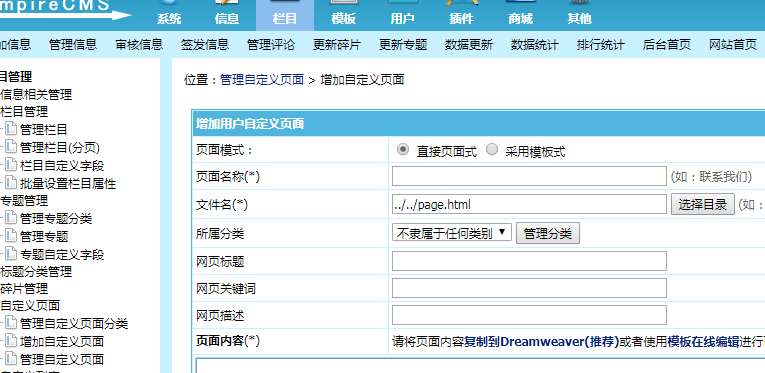765x373 pixels.
Task: Focus the 网页描述 input field
Action: [529, 315]
